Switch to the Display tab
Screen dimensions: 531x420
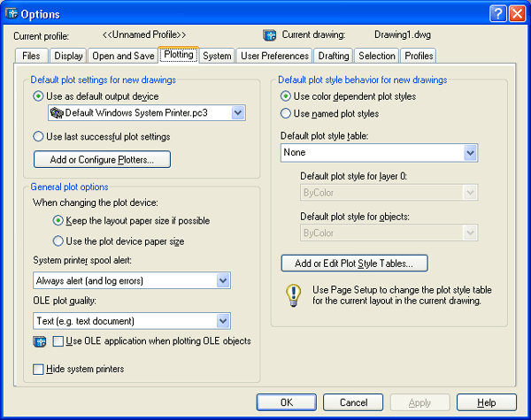tap(68, 56)
